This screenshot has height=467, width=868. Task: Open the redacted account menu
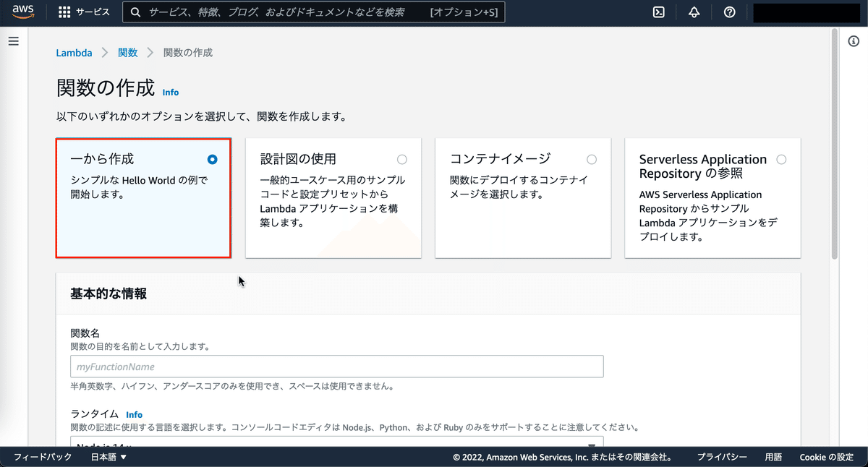coord(806,12)
